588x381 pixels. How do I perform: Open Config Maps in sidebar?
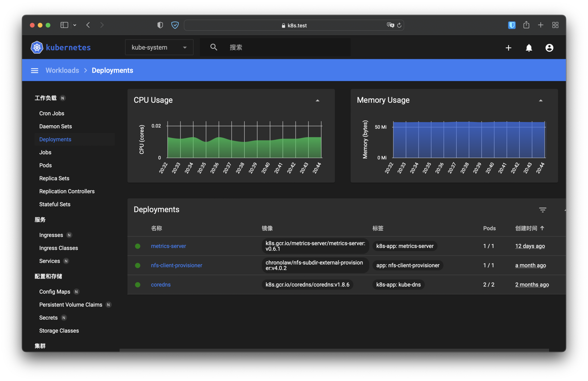tap(55, 291)
